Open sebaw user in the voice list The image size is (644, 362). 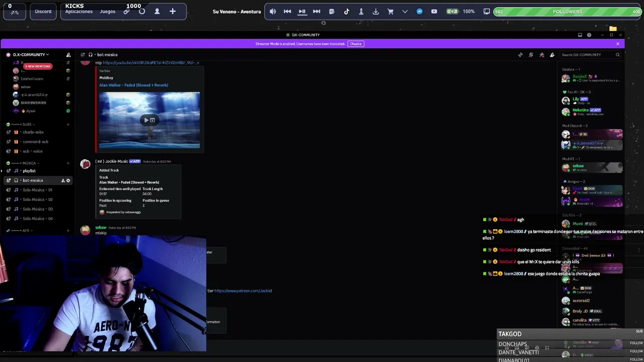coord(26,86)
